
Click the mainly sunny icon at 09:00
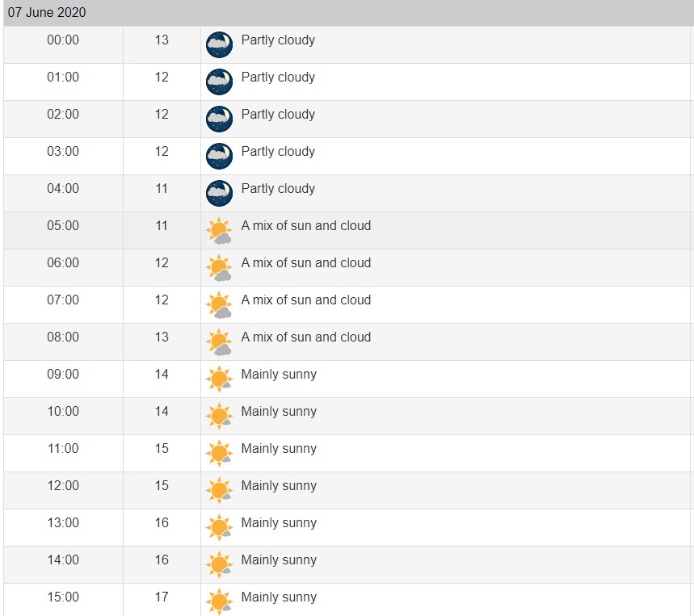pos(219,379)
